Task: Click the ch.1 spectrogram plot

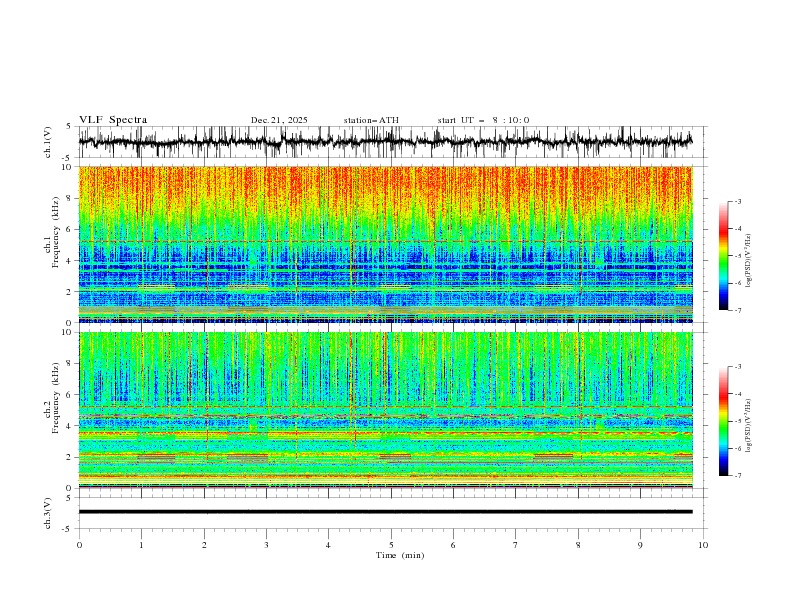Action: point(385,244)
